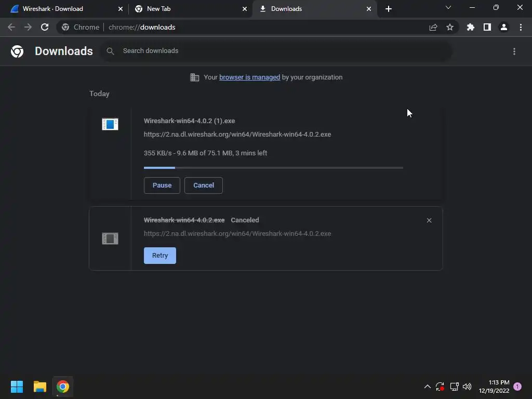Open the Chrome three-dot main menu
Viewport: 532px width, 399px height.
[521, 27]
